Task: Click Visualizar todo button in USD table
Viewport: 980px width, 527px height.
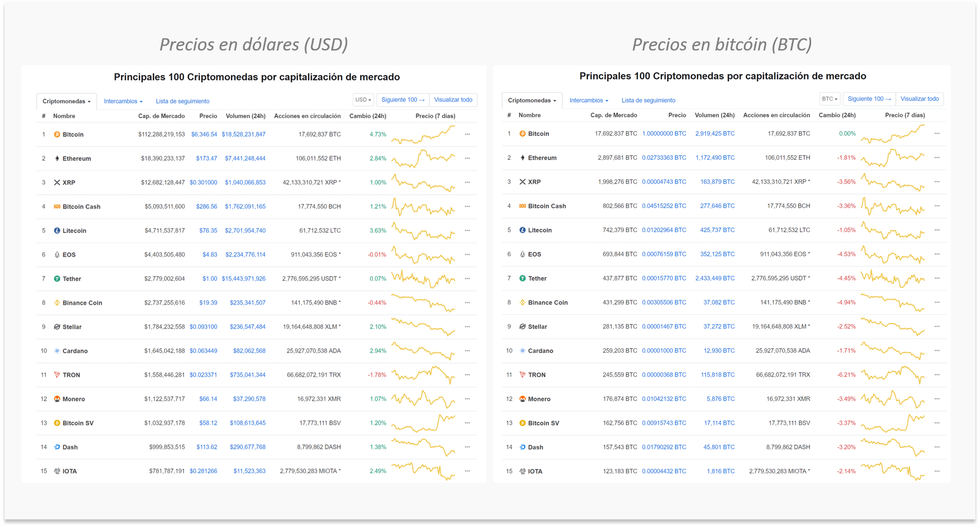Action: tap(453, 100)
